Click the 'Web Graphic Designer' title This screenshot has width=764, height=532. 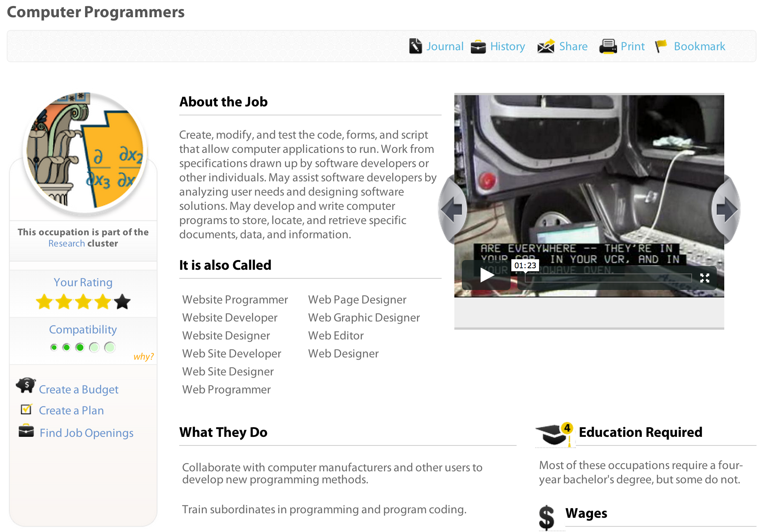[364, 317]
